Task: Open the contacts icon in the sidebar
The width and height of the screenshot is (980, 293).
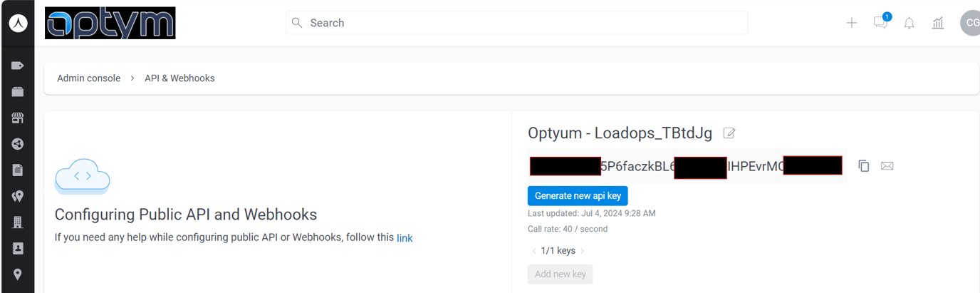Action: click(18, 248)
